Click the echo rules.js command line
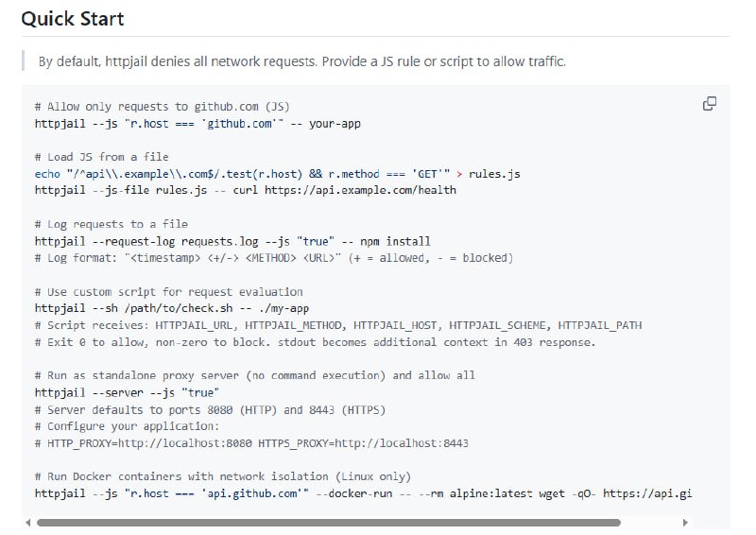The height and width of the screenshot is (535, 756). 277,174
